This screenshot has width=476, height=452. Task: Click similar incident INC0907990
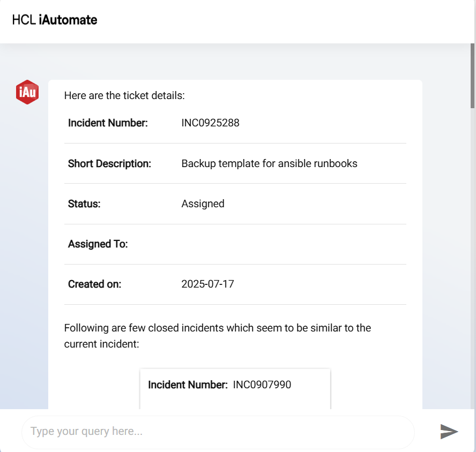pos(262,385)
